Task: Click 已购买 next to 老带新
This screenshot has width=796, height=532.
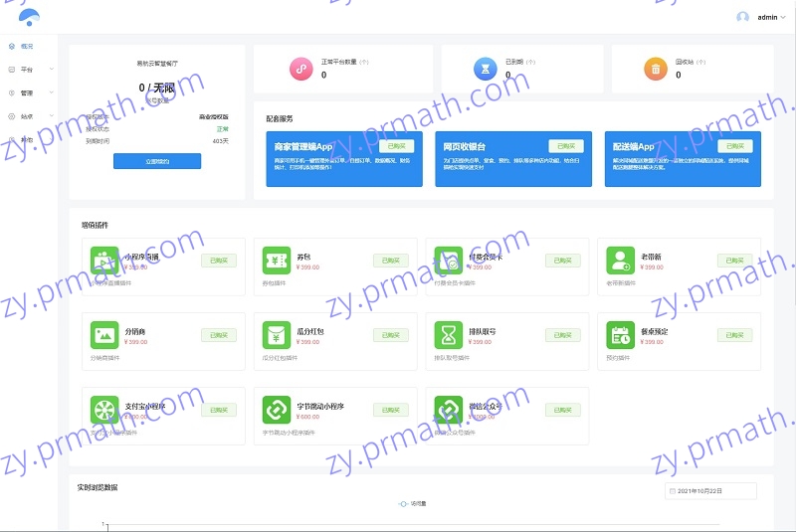Action: pyautogui.click(x=735, y=261)
